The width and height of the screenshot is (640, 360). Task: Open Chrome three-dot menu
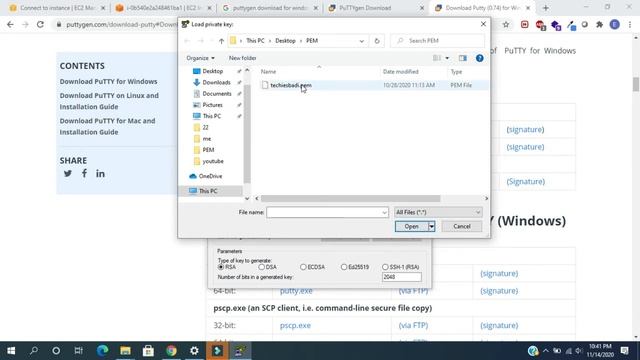tap(630, 24)
